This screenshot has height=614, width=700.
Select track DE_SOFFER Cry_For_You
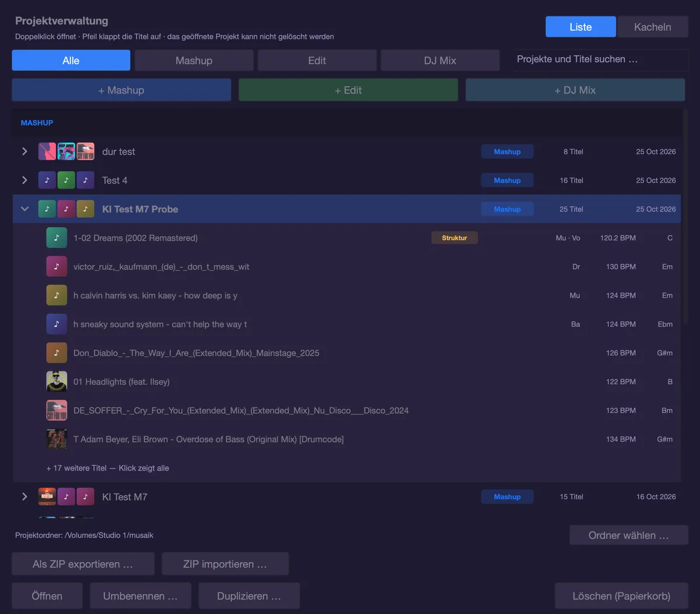tap(346, 410)
